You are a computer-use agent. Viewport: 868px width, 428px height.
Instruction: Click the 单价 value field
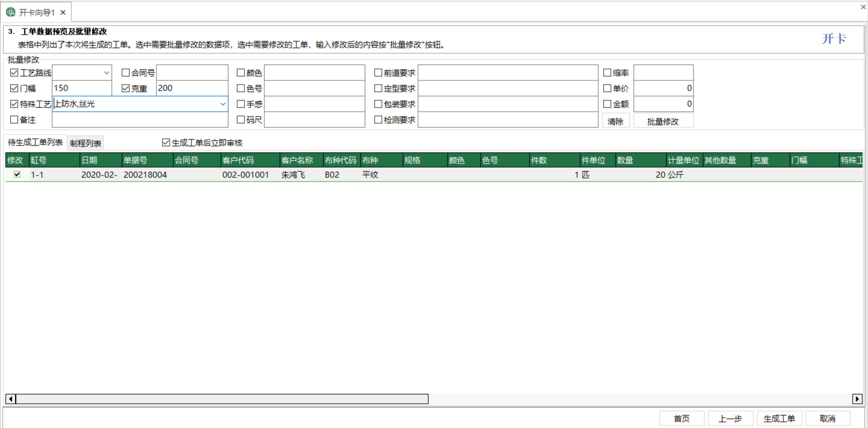[663, 88]
